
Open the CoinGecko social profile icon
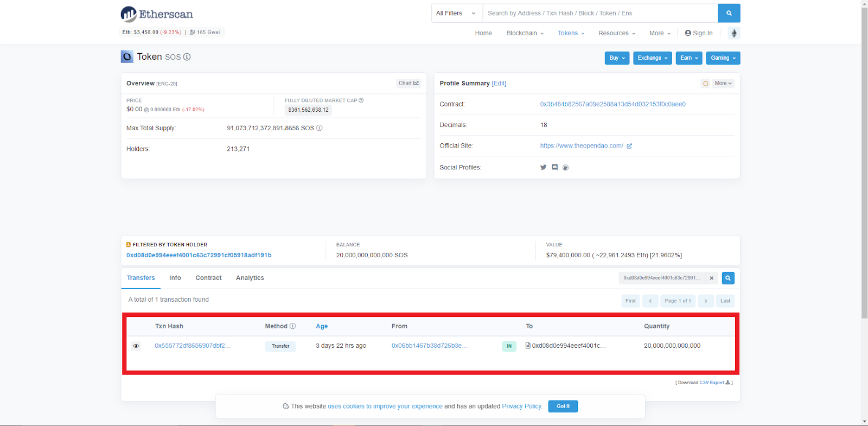(565, 168)
